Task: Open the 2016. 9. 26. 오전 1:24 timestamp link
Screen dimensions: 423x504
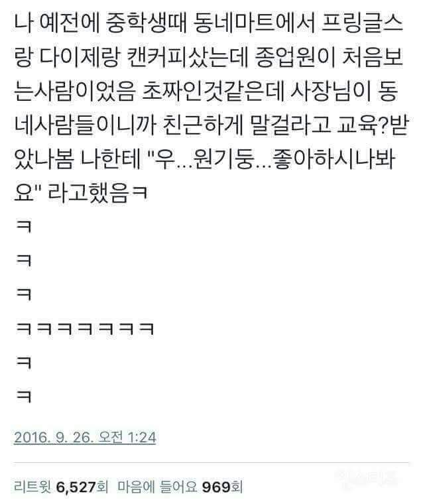Action: [x=85, y=437]
